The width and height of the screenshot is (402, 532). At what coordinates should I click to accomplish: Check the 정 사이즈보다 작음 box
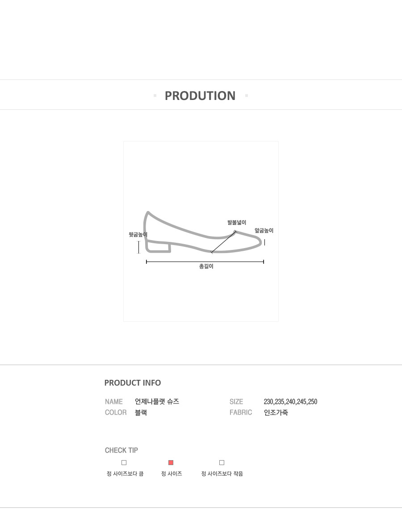pyautogui.click(x=222, y=462)
